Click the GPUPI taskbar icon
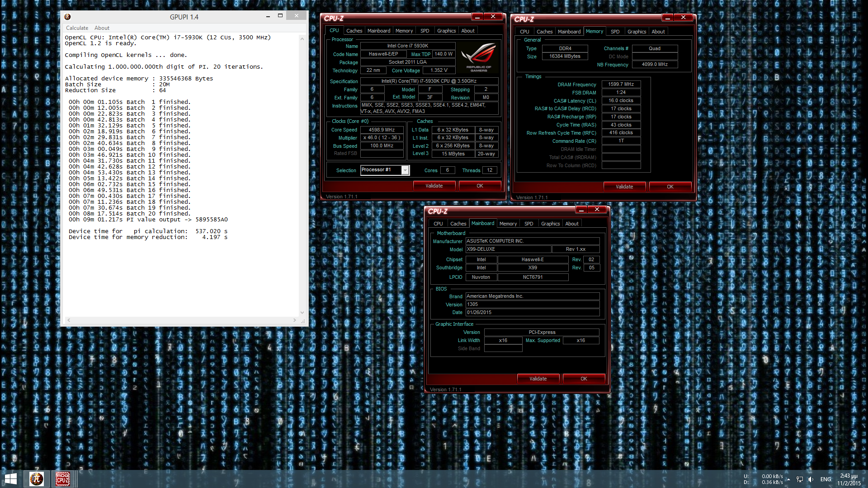 [x=37, y=479]
